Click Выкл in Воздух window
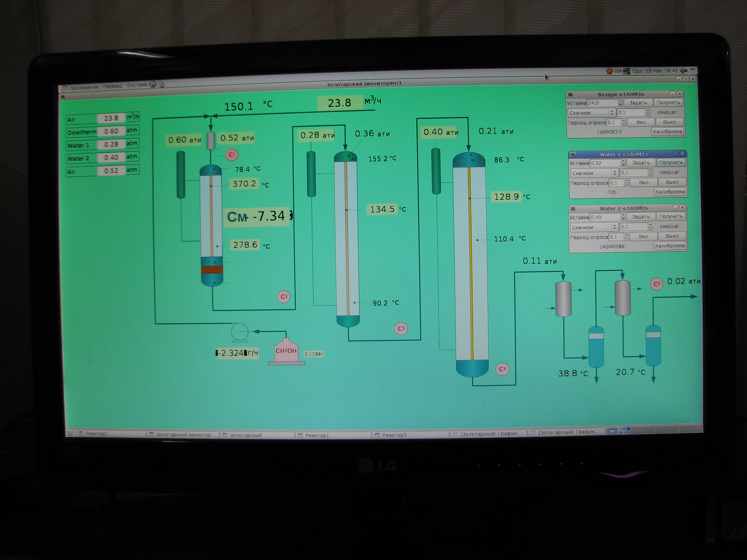Viewport: 747px width, 560px height. tap(669, 122)
